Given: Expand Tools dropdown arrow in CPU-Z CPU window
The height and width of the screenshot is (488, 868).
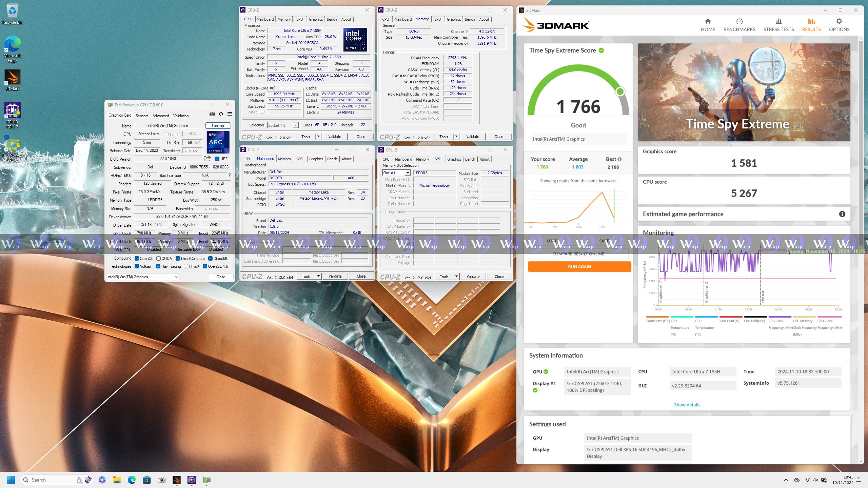Looking at the screenshot, I should click(x=318, y=137).
